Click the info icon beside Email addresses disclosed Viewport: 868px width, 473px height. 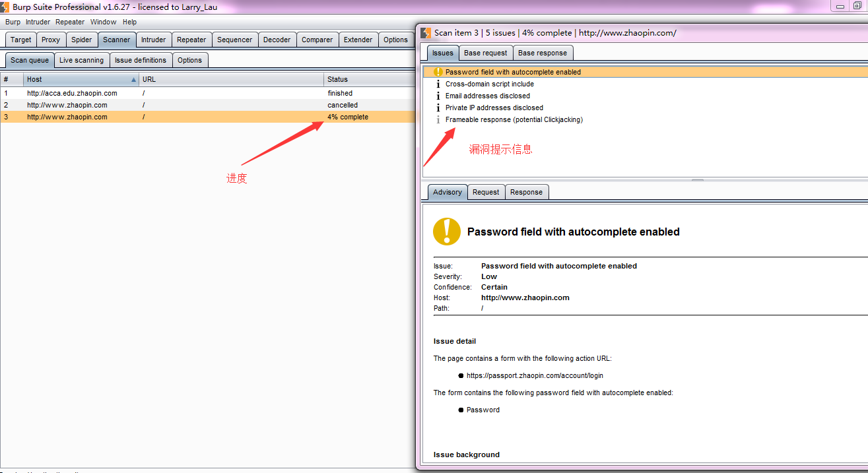pyautogui.click(x=438, y=96)
